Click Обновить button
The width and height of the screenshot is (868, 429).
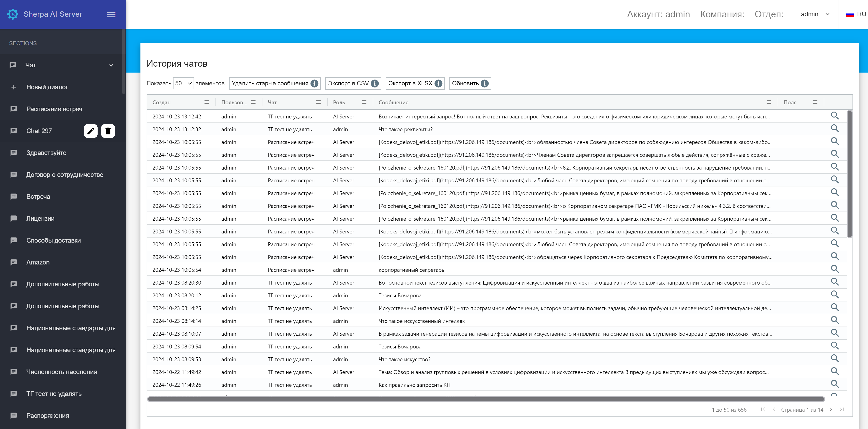pos(470,83)
